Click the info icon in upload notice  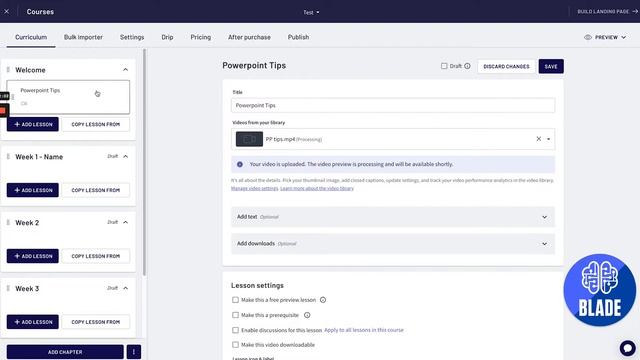coord(240,164)
